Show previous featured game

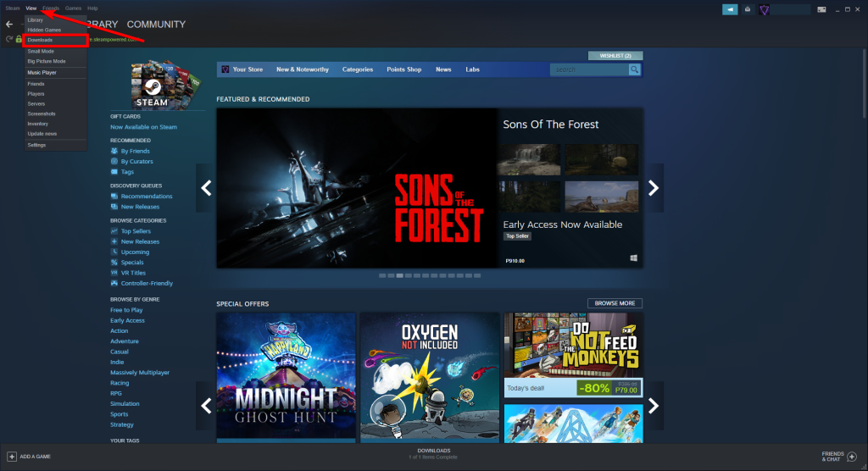(206, 188)
